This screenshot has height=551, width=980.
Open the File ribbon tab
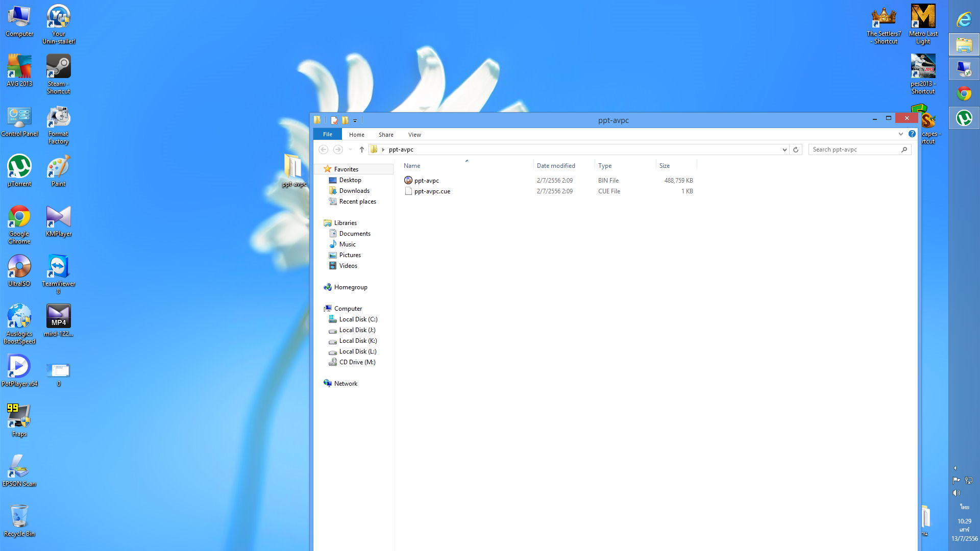327,135
